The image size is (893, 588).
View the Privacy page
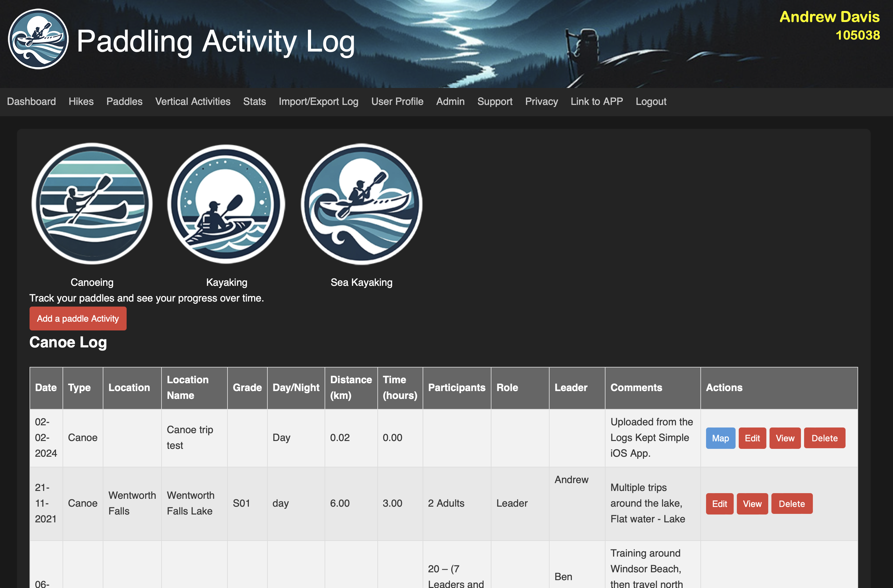click(x=541, y=102)
